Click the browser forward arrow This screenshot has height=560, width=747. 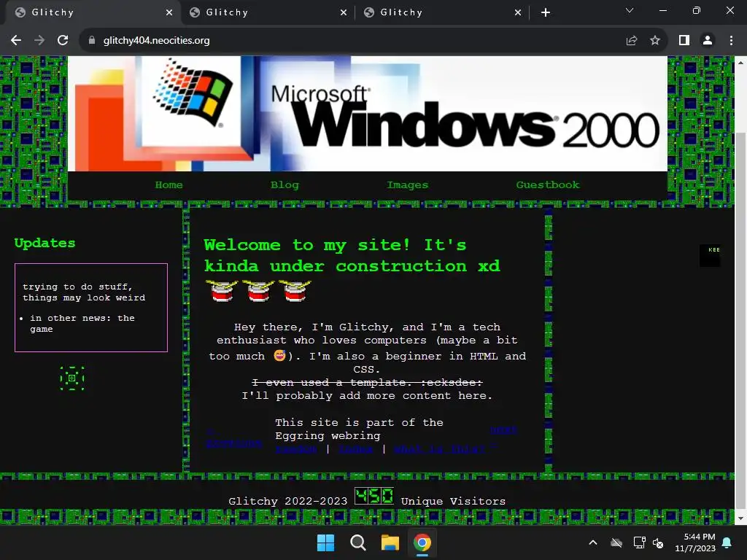pos(39,41)
